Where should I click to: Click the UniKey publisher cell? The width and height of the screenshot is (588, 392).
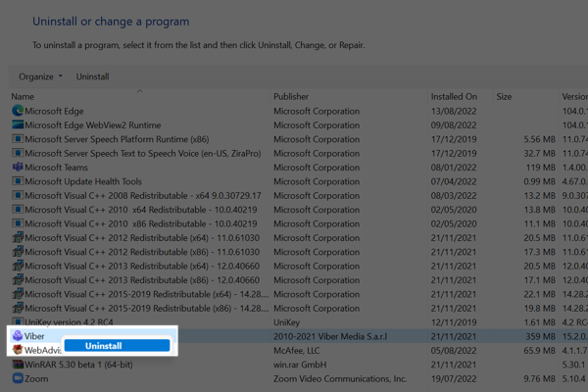tap(286, 322)
